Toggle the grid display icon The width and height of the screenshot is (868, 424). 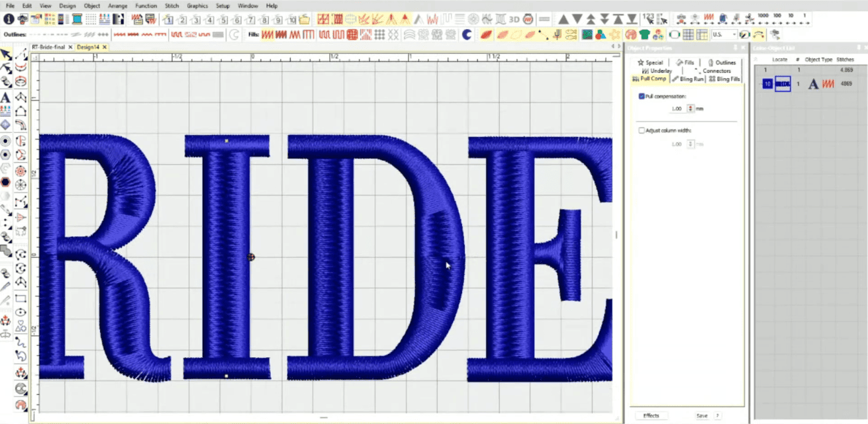(689, 34)
